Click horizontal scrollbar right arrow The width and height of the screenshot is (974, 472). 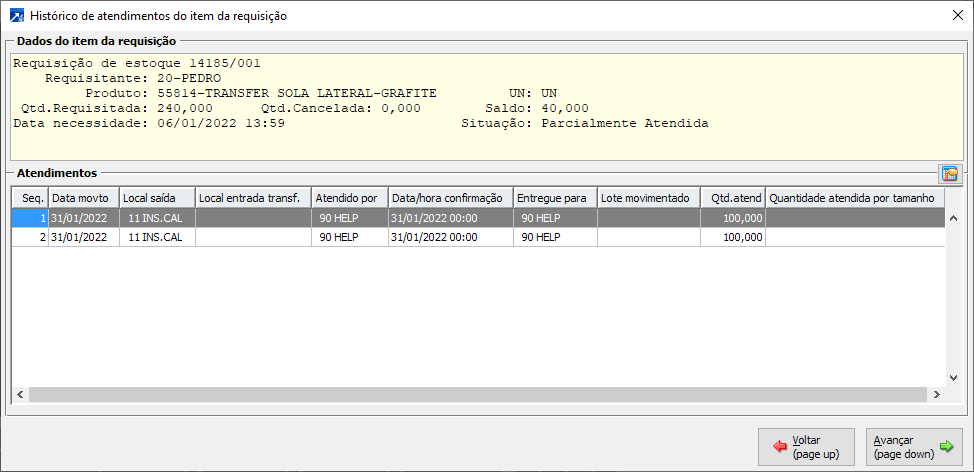tap(937, 394)
